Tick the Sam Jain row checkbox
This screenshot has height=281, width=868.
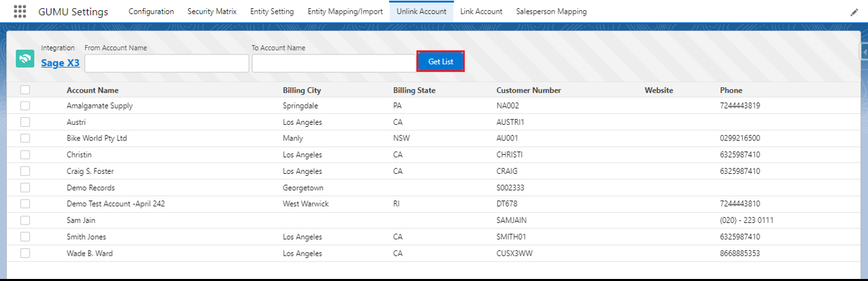coord(25,220)
